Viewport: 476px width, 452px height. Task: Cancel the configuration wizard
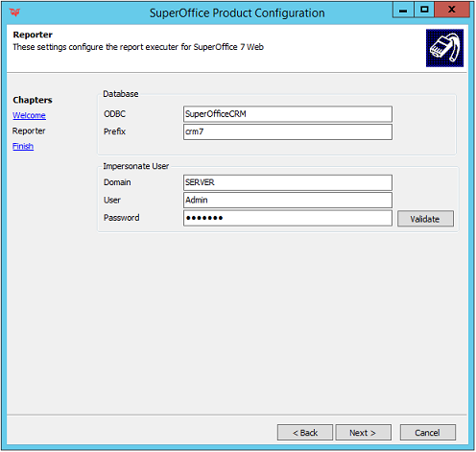[428, 433]
